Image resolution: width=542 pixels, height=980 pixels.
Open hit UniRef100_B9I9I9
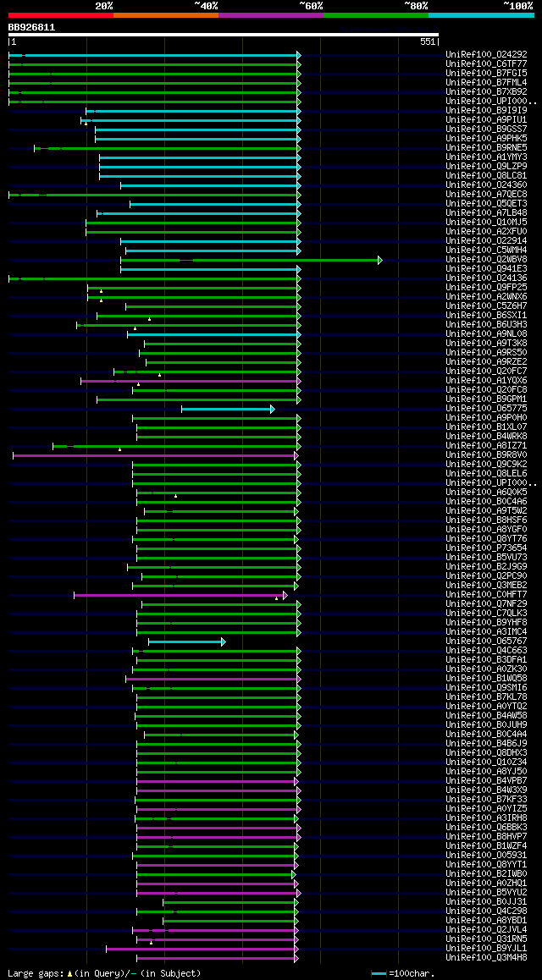486,111
